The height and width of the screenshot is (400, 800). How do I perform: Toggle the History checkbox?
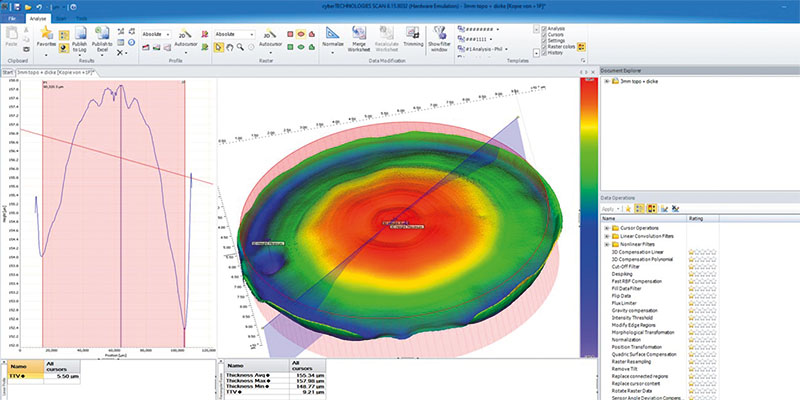point(544,53)
